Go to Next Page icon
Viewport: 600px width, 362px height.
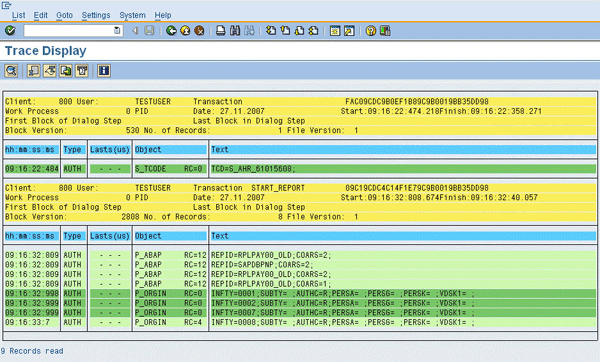coord(299,31)
